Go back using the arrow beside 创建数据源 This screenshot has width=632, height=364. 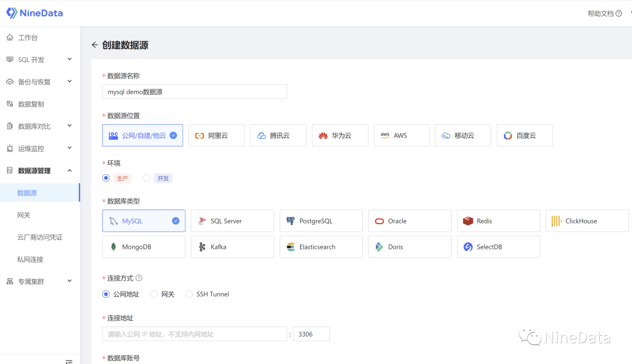95,44
